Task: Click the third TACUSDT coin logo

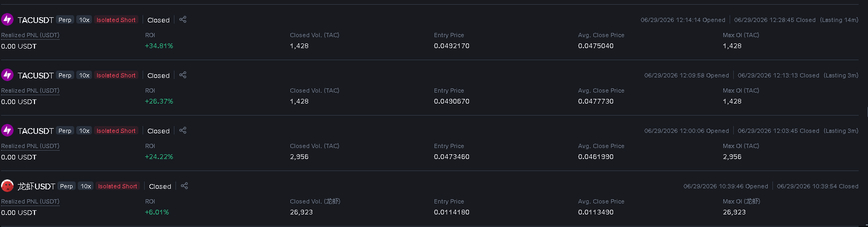Action: [x=7, y=130]
